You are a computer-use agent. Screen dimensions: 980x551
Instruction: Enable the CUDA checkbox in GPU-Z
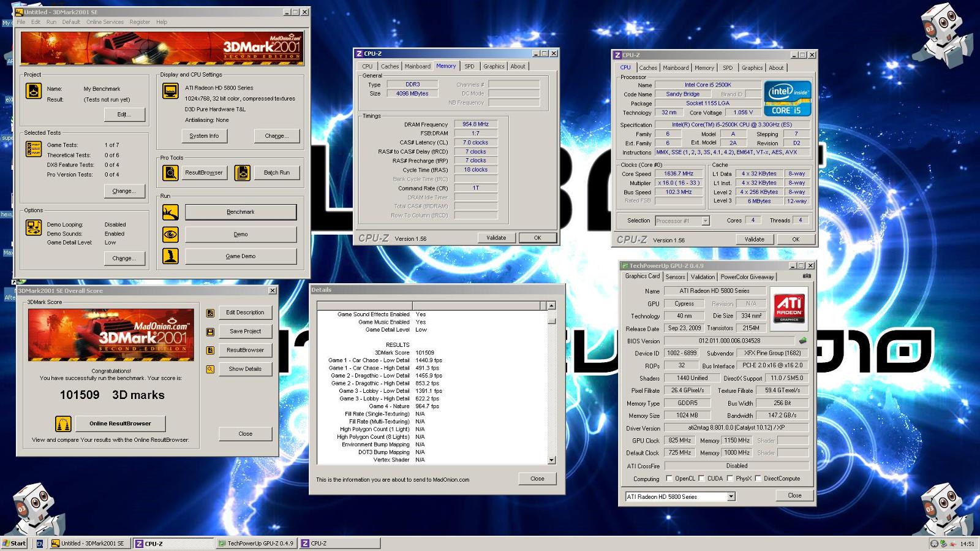tap(702, 479)
